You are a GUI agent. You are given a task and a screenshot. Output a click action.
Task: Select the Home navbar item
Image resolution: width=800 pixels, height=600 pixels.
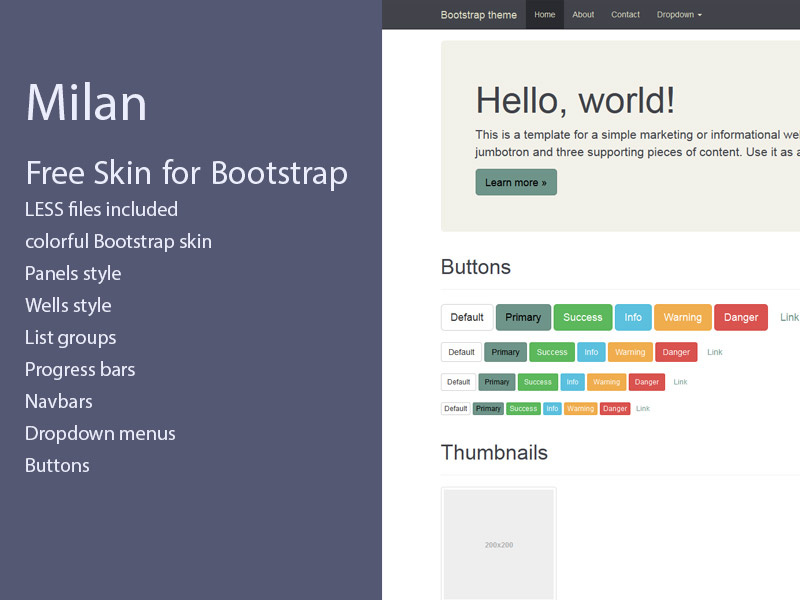click(544, 15)
